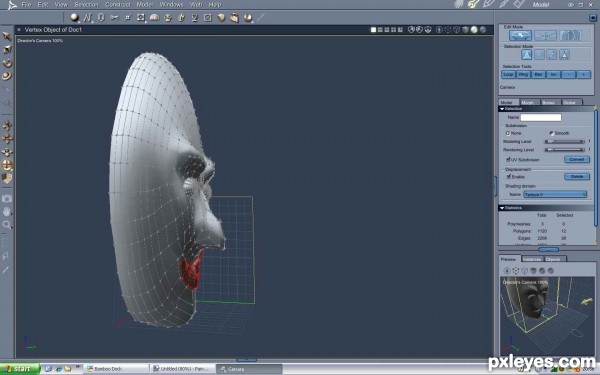This screenshot has height=375, width=600.
Task: Switch to the film clapper Render room
Action: [x=518, y=4]
